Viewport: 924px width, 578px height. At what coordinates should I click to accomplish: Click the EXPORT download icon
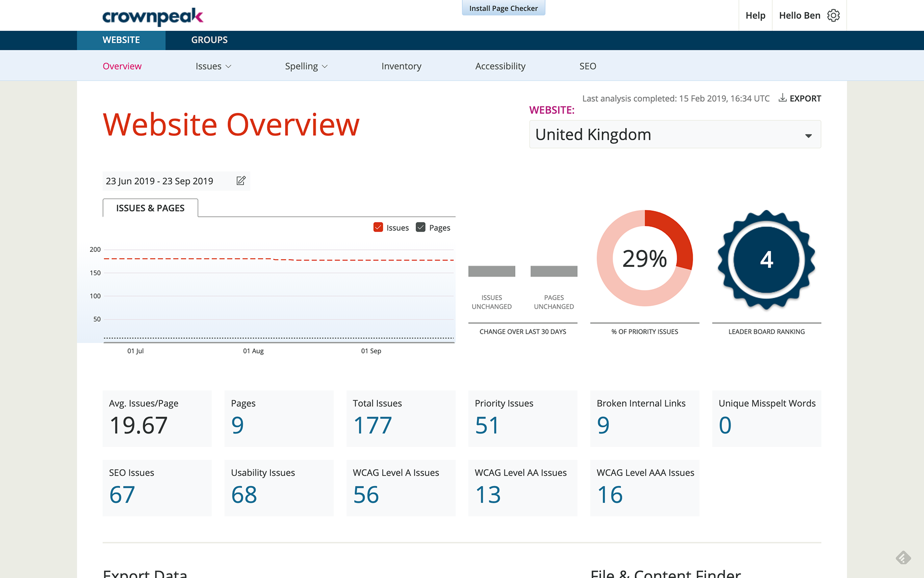click(x=783, y=98)
